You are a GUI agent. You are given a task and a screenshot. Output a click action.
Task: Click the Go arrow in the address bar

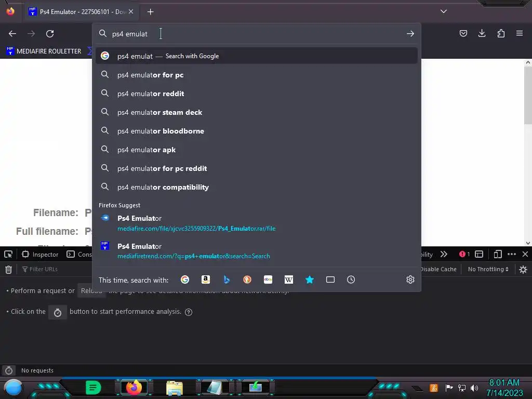[410, 34]
